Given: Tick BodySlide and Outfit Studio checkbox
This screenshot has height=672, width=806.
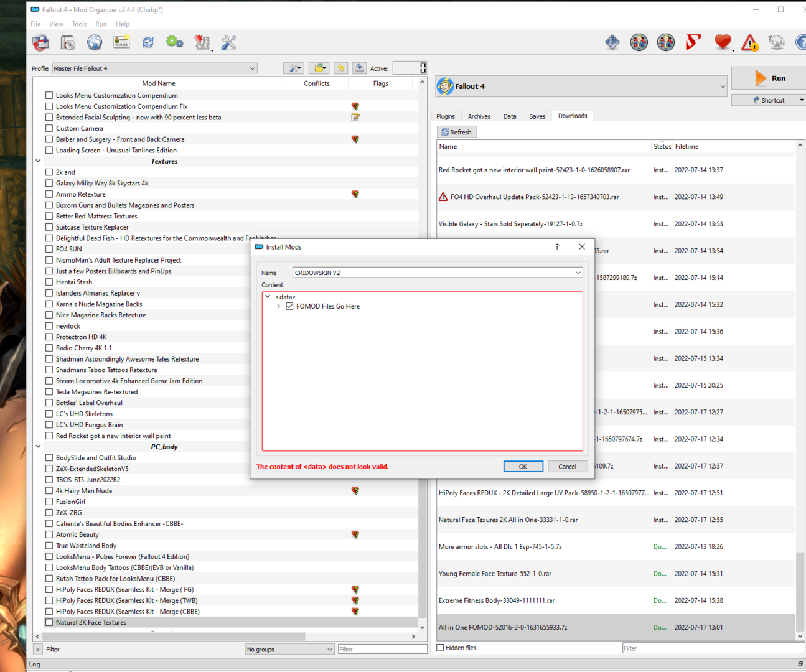Looking at the screenshot, I should tap(49, 457).
